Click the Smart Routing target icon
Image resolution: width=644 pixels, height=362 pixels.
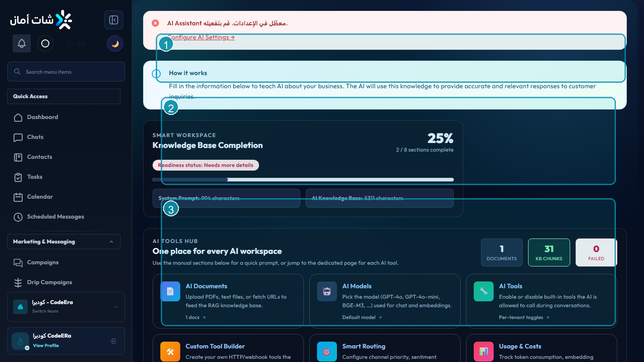point(327,352)
